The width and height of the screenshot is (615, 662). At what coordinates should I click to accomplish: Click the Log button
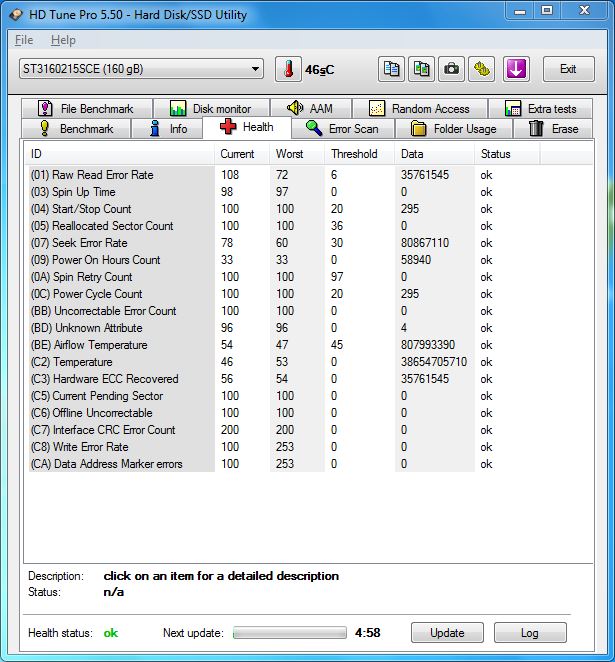click(x=530, y=632)
